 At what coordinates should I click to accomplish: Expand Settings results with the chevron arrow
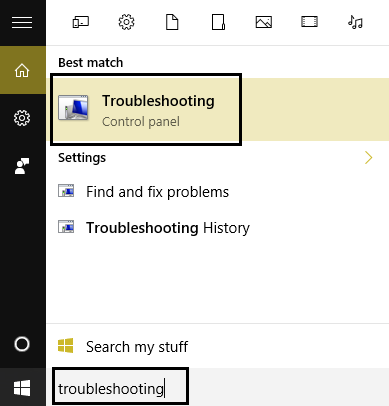click(368, 158)
